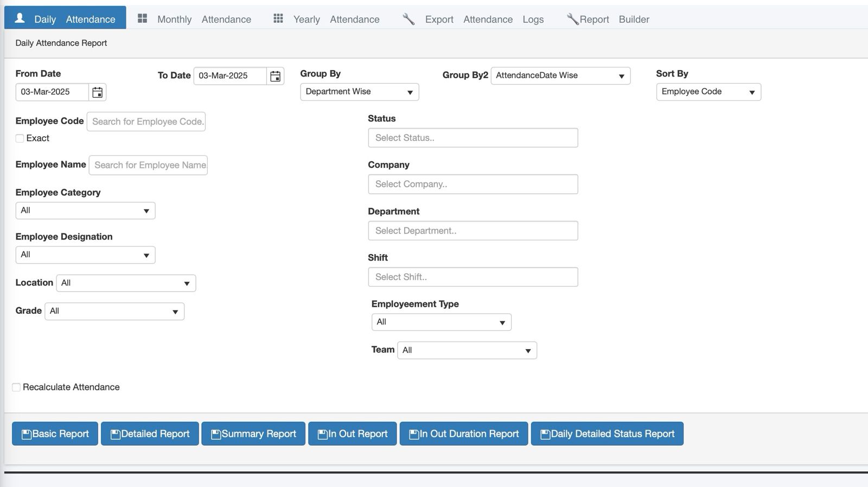Generate the Summary Report
The image size is (868, 487).
coord(253,434)
